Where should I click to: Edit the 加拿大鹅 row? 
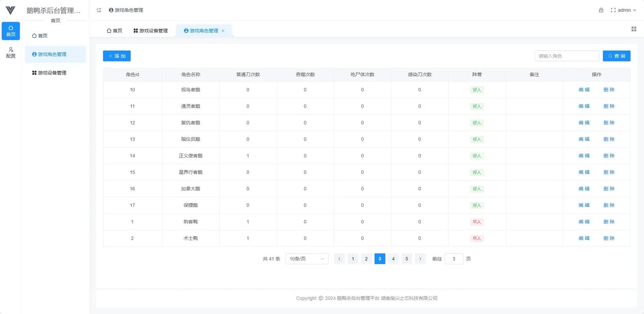[584, 189]
